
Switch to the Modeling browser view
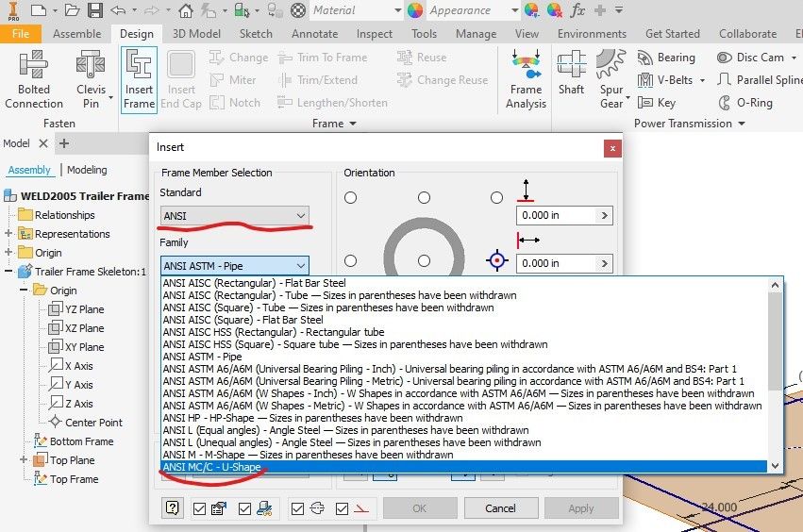pyautogui.click(x=87, y=170)
